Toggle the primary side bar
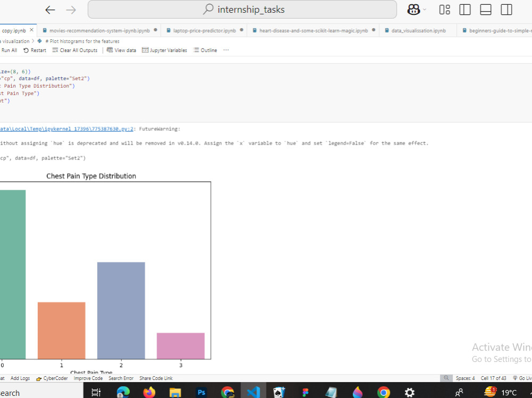 pos(465,10)
